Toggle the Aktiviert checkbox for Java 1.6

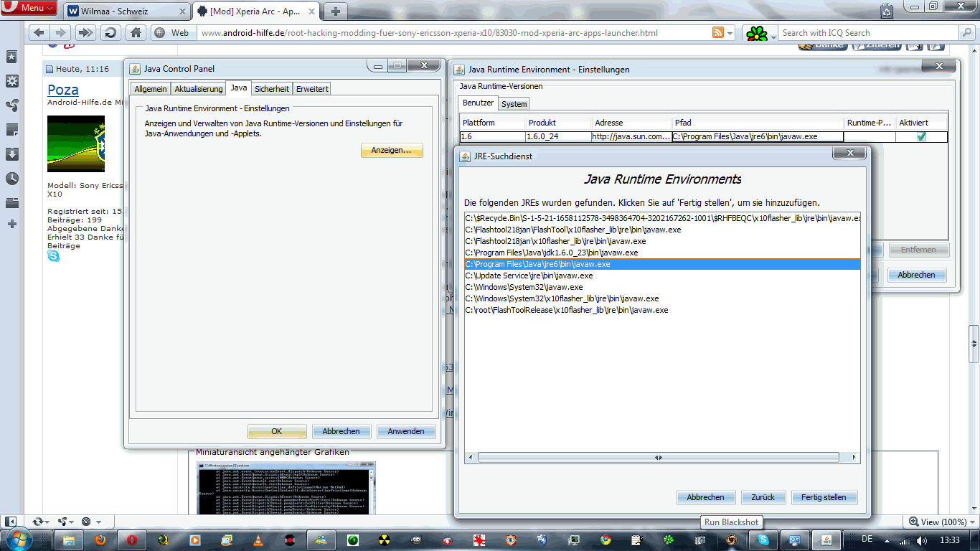922,136
